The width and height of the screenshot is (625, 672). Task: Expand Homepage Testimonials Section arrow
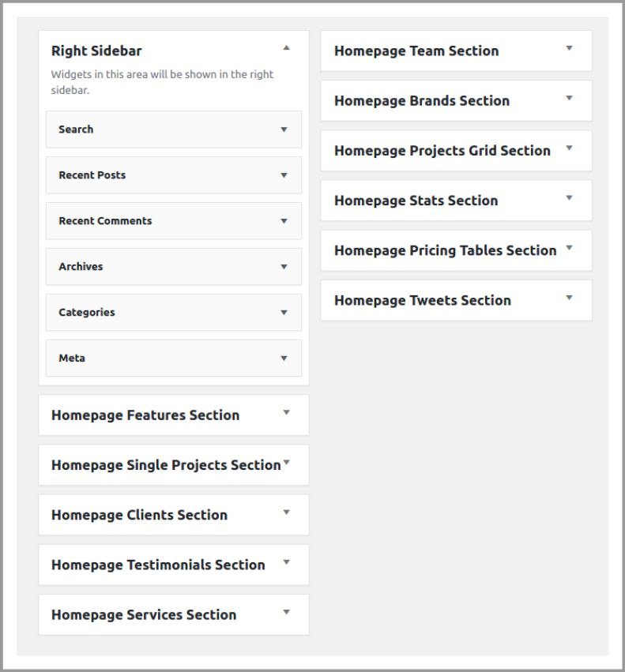pyautogui.click(x=287, y=562)
